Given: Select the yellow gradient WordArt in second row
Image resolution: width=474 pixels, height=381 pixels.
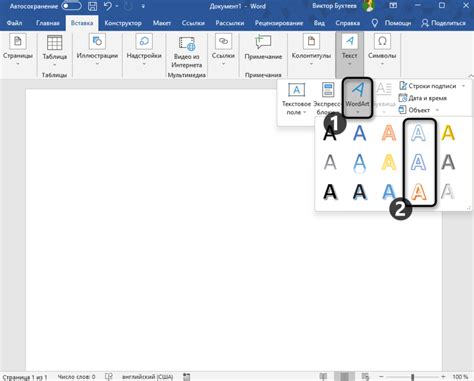Looking at the screenshot, I should click(389, 162).
